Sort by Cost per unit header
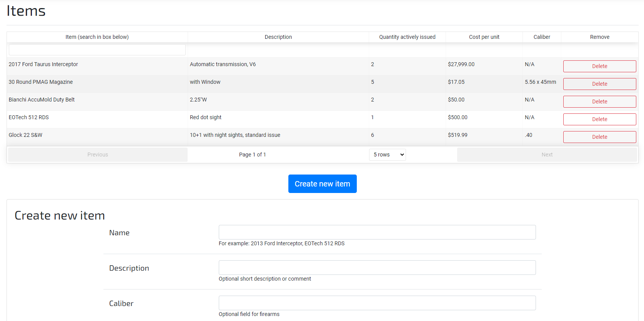This screenshot has width=644, height=321. pos(484,37)
